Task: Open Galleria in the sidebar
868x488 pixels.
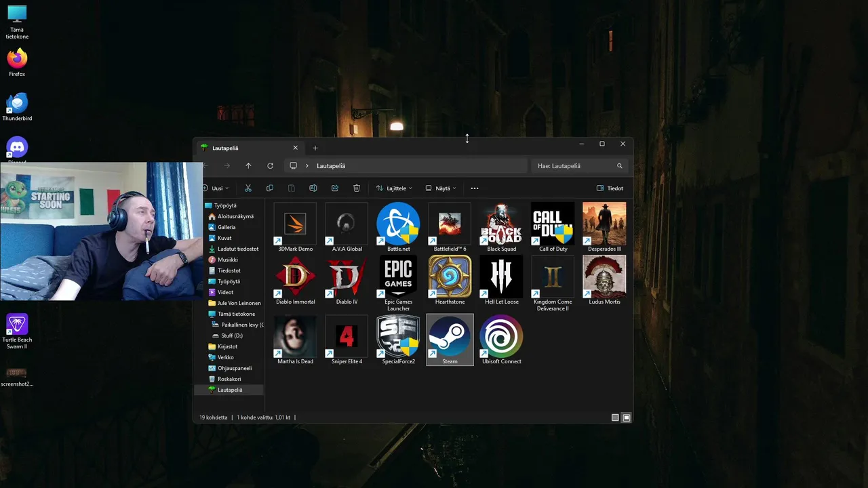Action: coord(226,227)
